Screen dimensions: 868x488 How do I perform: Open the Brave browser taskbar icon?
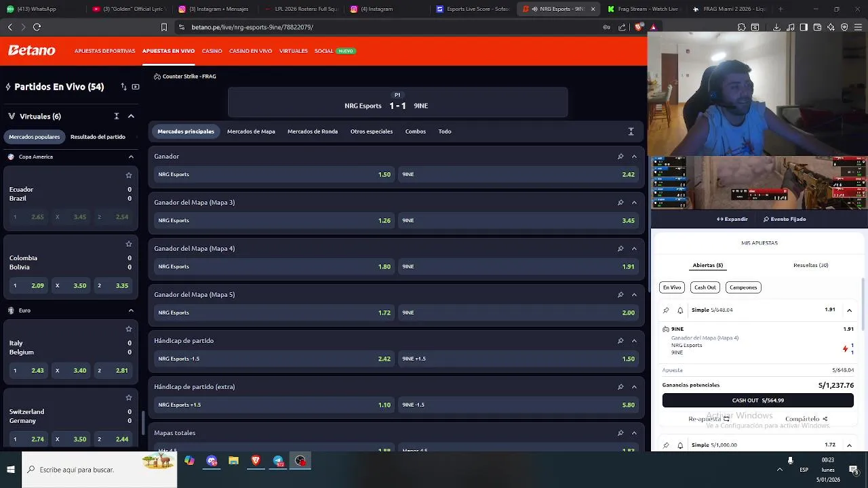point(256,461)
